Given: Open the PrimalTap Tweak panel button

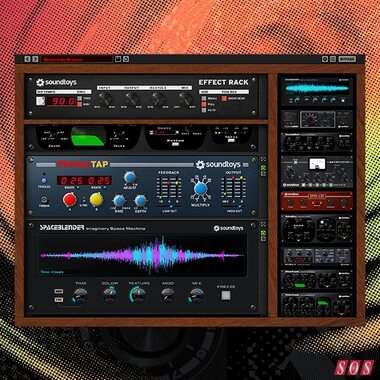Looking at the screenshot, I should 44,200.
